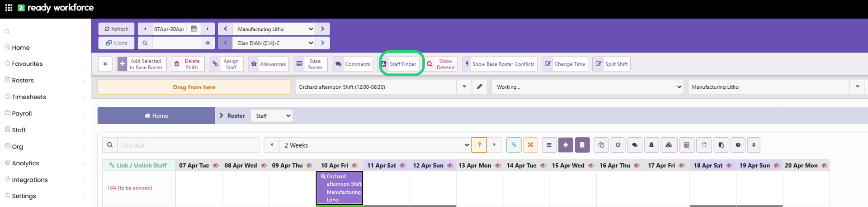This screenshot has width=868, height=207.
Task: Open Timesheets in the sidebar menu
Action: [29, 97]
